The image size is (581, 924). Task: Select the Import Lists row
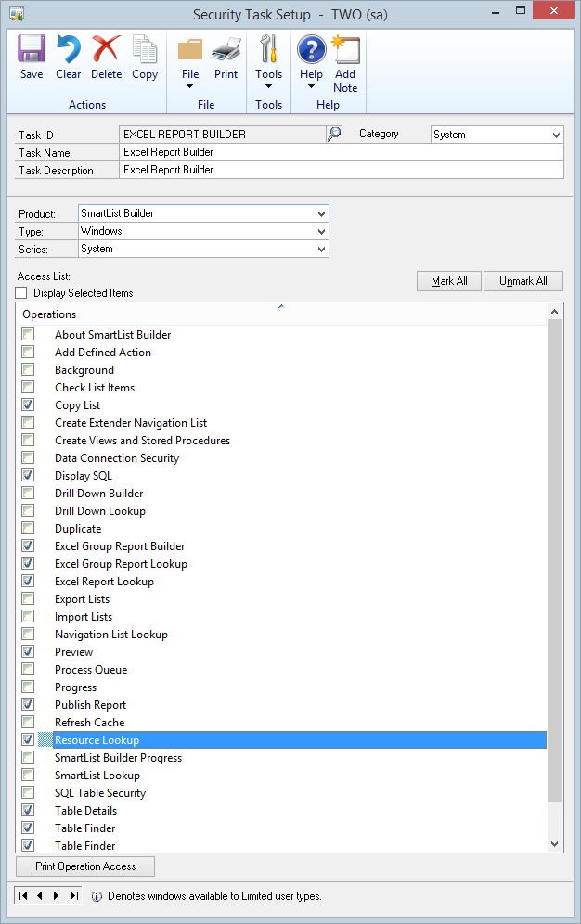click(281, 616)
